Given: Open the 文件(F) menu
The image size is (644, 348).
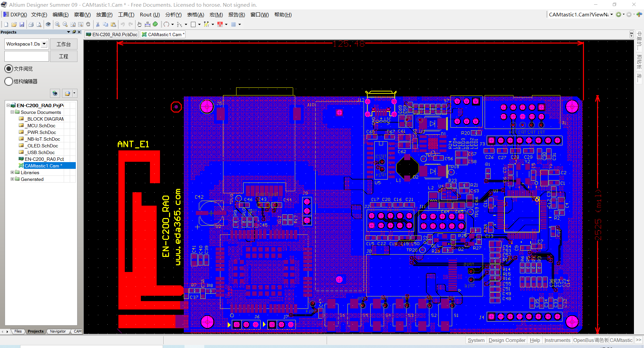Looking at the screenshot, I should [x=39, y=15].
